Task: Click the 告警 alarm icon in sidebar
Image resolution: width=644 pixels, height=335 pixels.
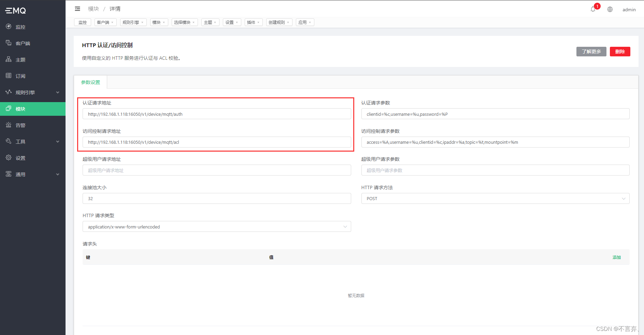Action: click(x=9, y=125)
